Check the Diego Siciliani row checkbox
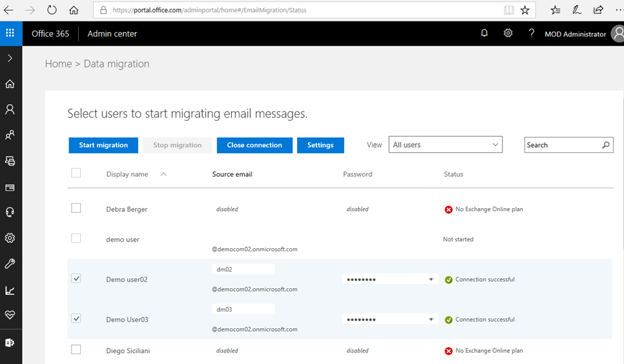 pyautogui.click(x=76, y=350)
